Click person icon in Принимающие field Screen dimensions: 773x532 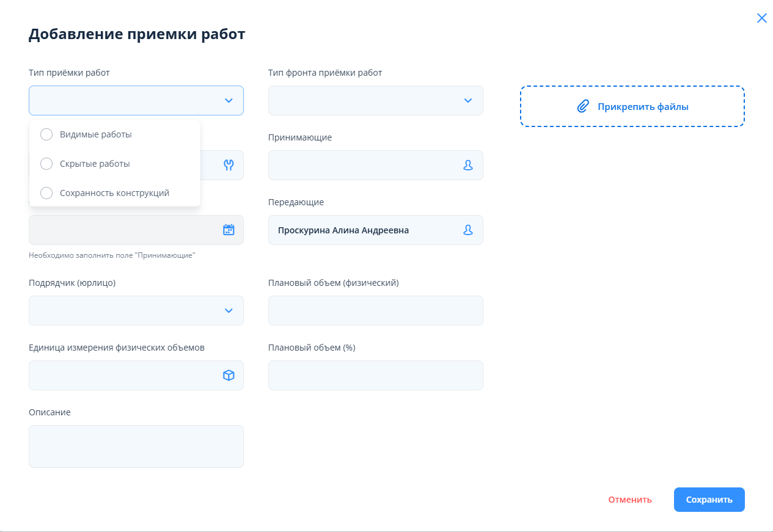coord(468,165)
